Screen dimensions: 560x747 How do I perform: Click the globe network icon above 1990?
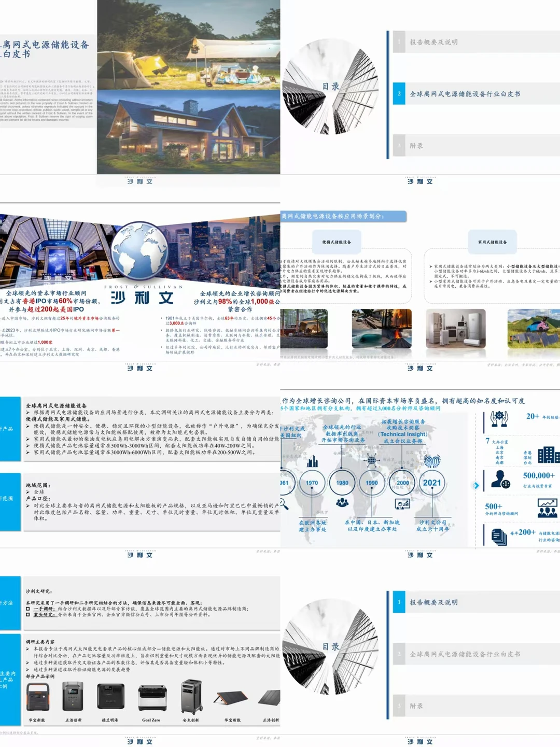(x=371, y=460)
